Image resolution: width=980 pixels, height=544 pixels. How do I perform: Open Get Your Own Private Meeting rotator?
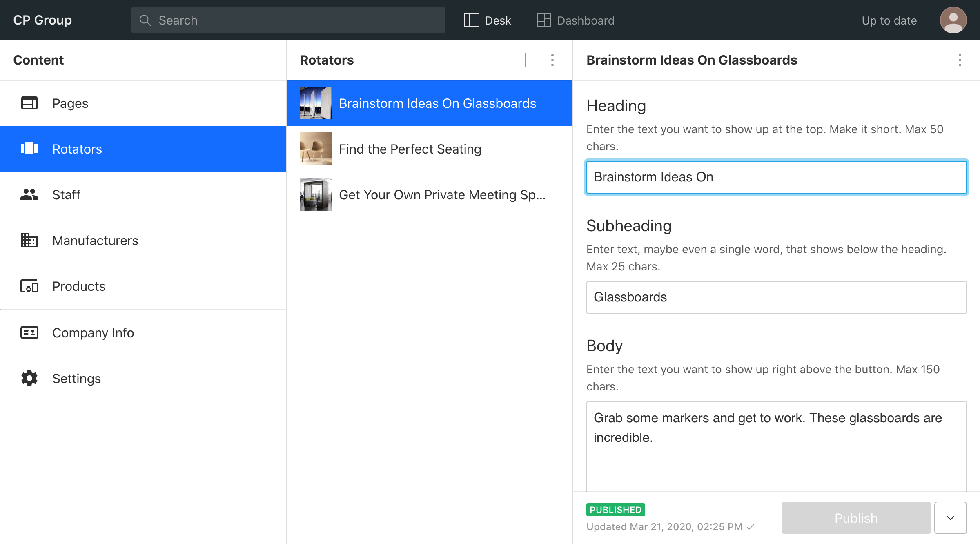pyautogui.click(x=442, y=195)
